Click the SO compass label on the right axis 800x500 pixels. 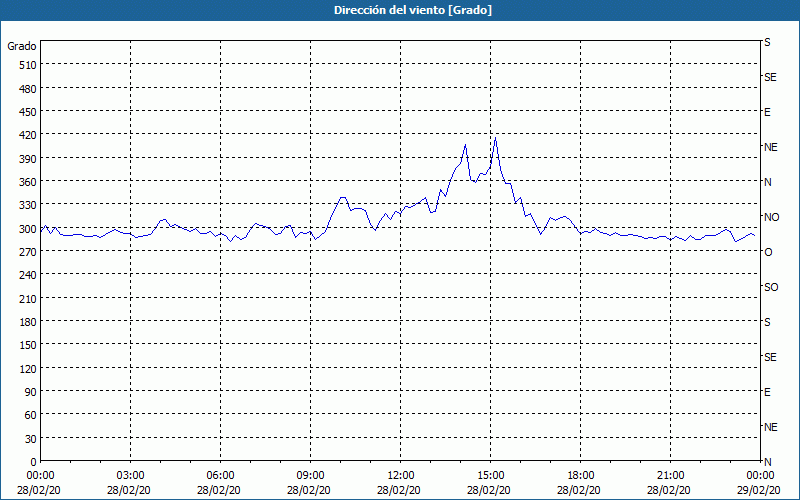[771, 287]
